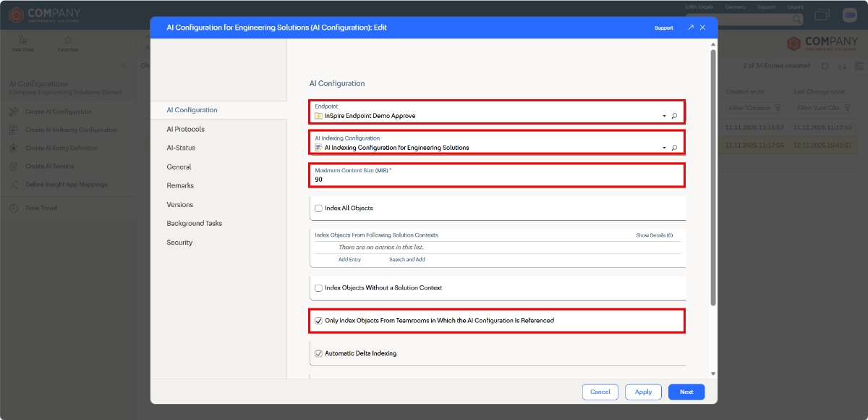Click the Tree View icon
The width and height of the screenshot is (868, 420).
point(23,40)
